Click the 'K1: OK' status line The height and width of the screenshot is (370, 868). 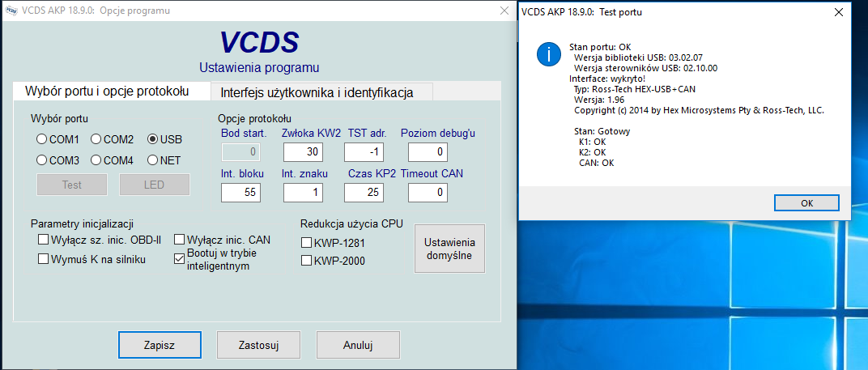(593, 142)
